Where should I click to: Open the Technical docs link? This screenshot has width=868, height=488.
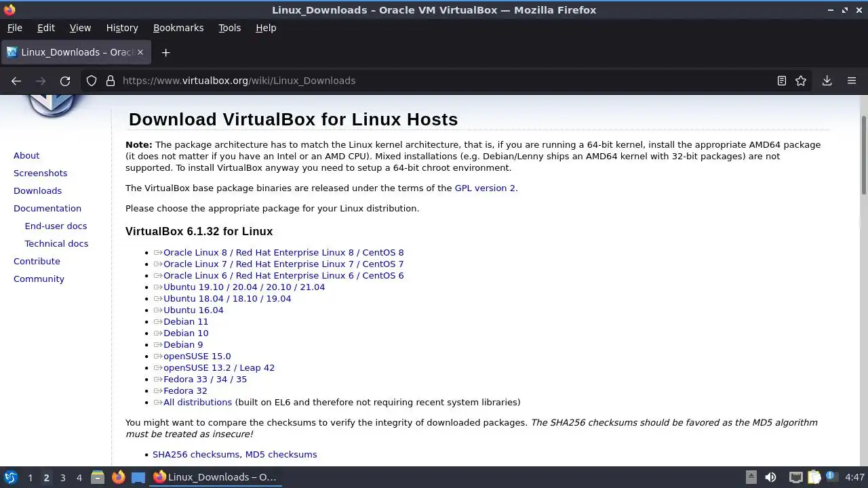56,243
